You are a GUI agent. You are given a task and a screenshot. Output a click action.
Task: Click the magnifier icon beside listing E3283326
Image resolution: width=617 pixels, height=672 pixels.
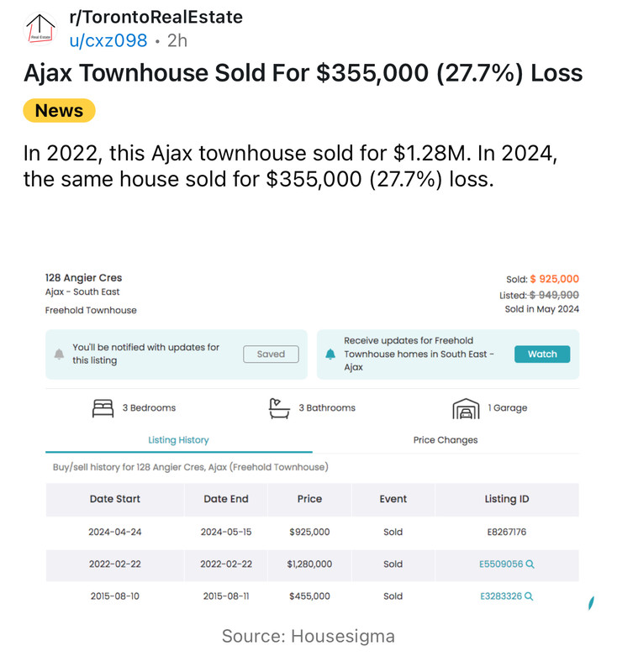click(x=529, y=596)
